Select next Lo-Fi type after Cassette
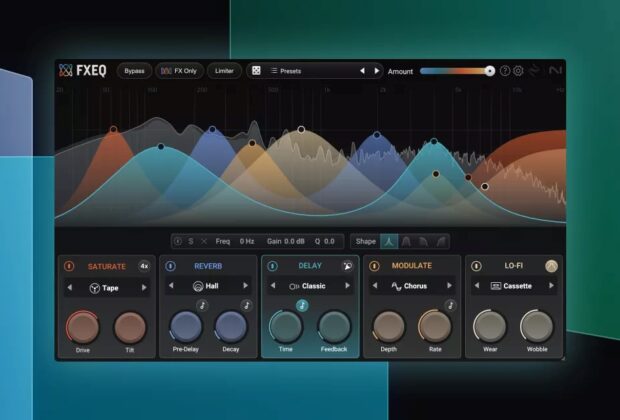Viewport: 620px width, 420px height. click(x=551, y=286)
